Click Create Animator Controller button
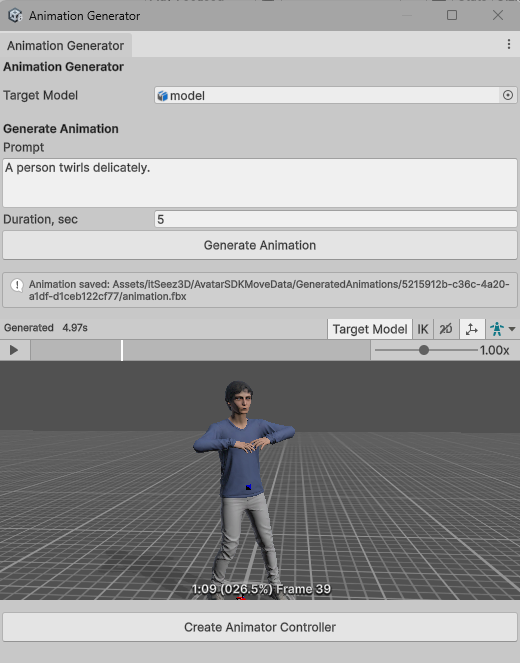 pyautogui.click(x=260, y=627)
